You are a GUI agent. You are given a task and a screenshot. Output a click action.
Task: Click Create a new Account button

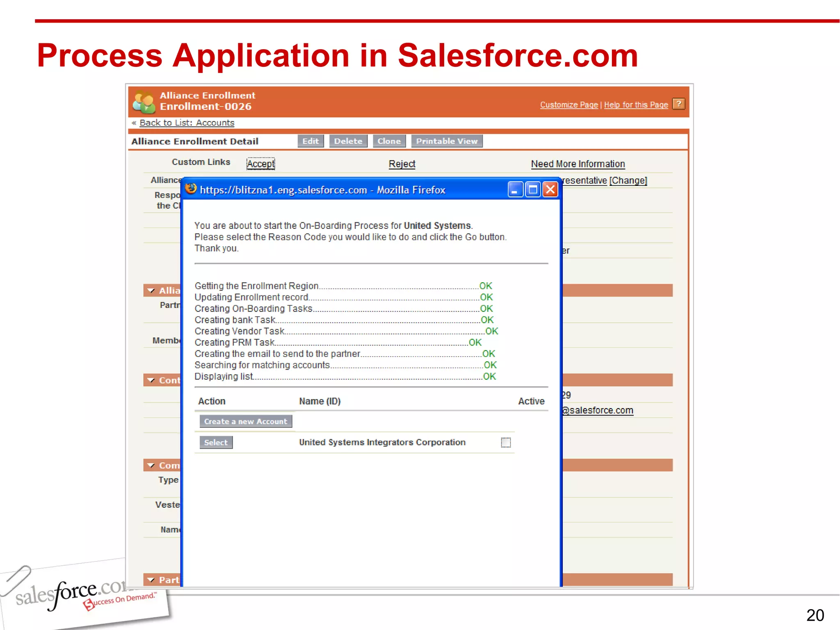(246, 421)
